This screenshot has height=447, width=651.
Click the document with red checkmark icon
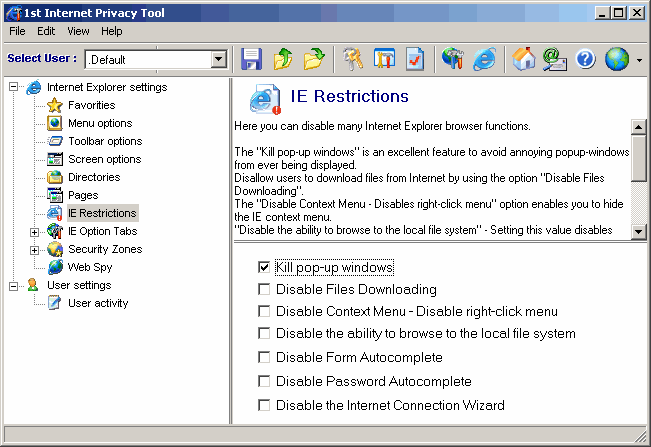(x=415, y=59)
